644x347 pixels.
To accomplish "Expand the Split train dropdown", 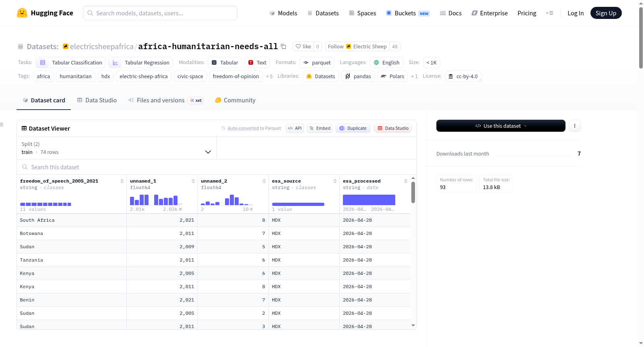I will click(x=116, y=148).
